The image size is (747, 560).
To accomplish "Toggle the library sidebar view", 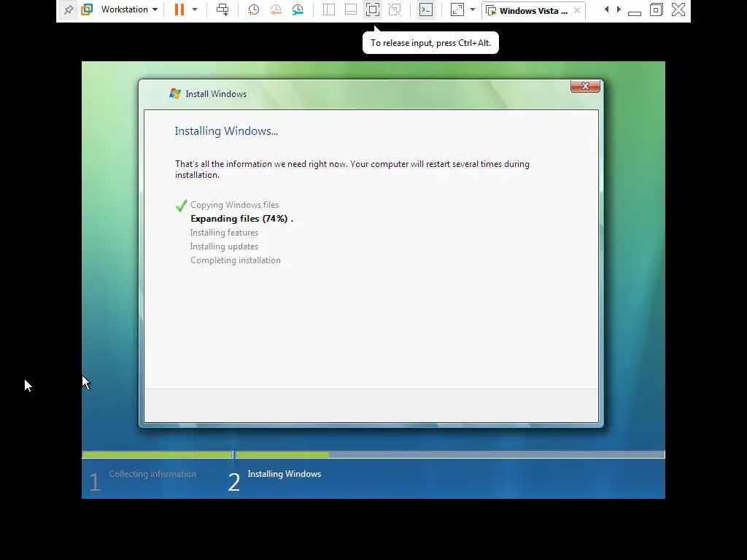I will point(329,9).
